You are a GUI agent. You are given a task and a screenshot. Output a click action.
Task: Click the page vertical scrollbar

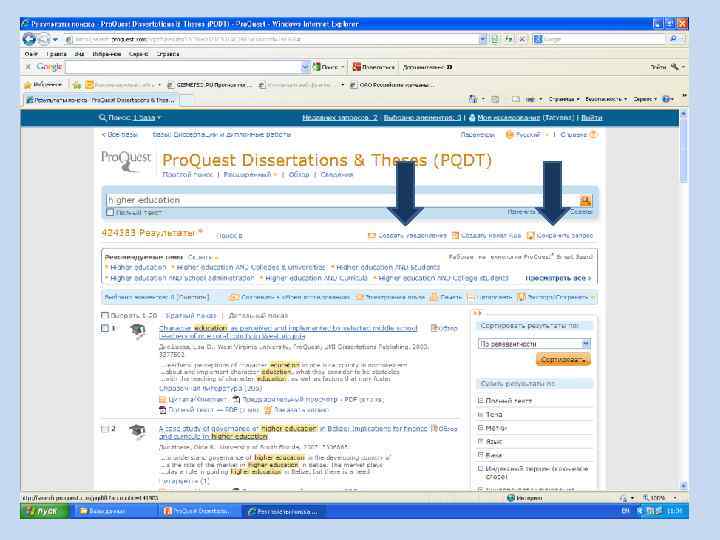pos(683,301)
